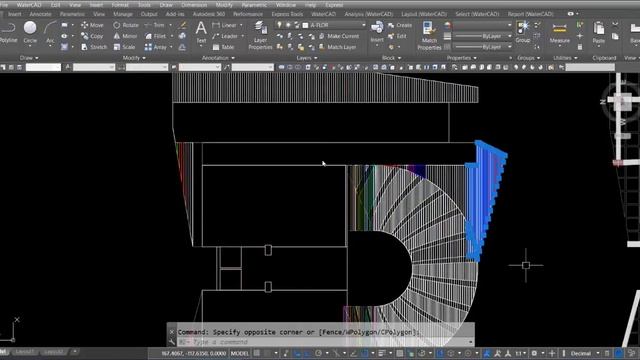Open the Window menu

click(x=286, y=5)
